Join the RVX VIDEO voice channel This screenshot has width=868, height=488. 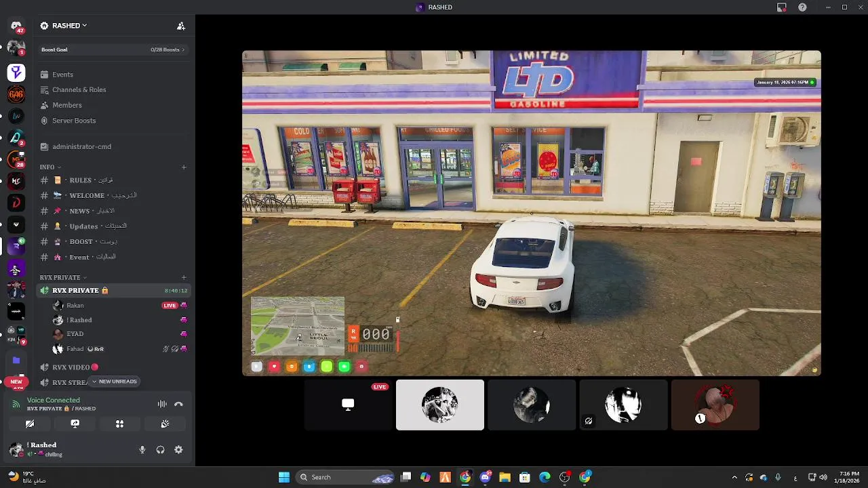pyautogui.click(x=113, y=367)
